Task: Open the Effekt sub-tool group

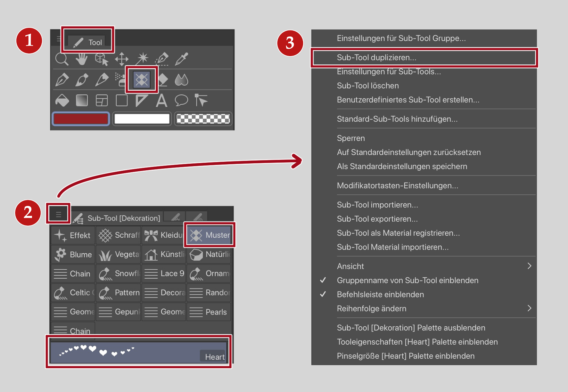Action: click(x=73, y=235)
